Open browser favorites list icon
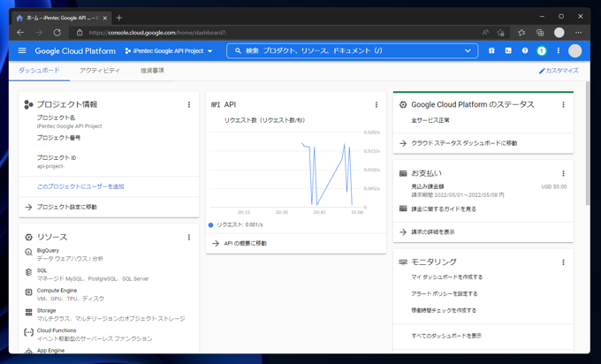This screenshot has width=601, height=364. [521, 33]
